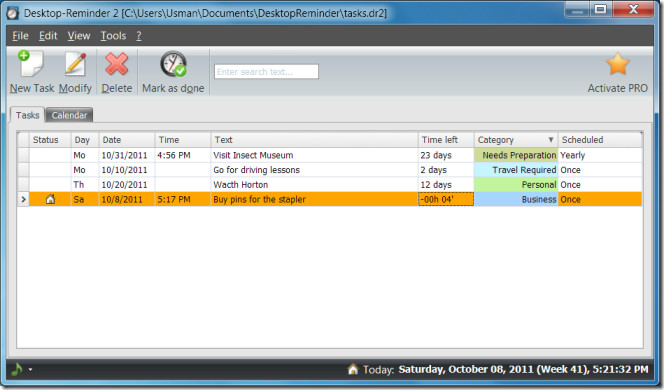Select the Tasks tab
This screenshot has height=390, width=664.
[x=27, y=115]
